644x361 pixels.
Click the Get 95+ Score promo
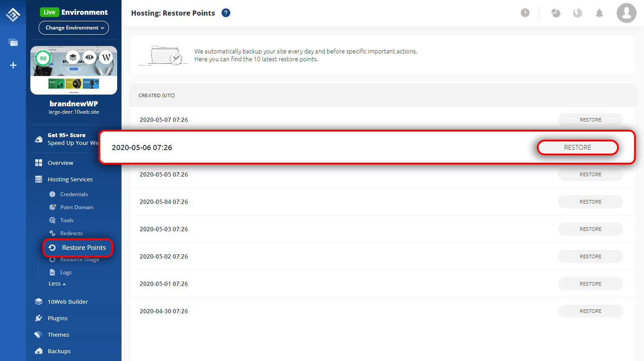(67, 139)
